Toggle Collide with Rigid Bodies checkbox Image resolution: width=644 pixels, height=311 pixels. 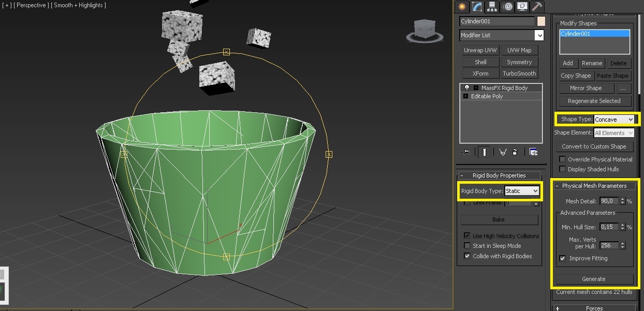click(x=467, y=256)
